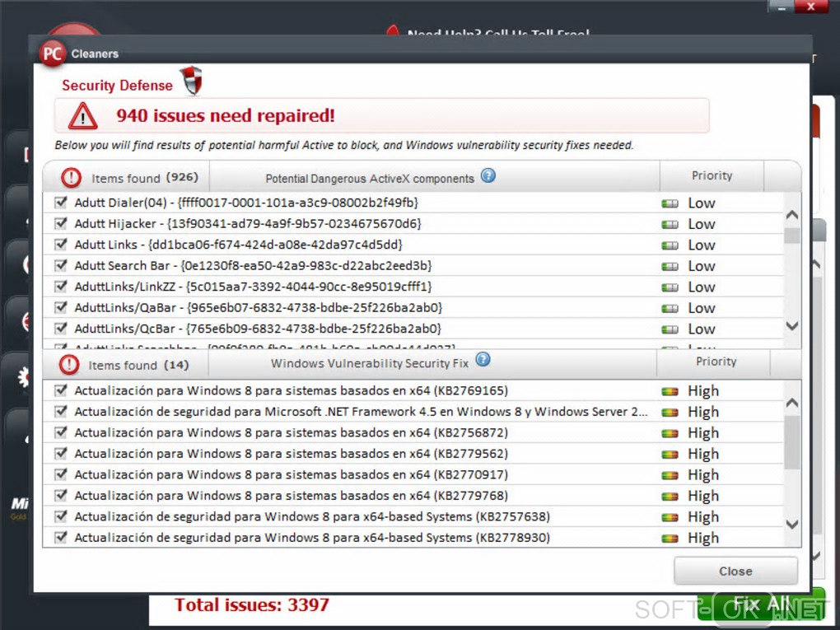Uncheck Adutt Dialer(04) item
Viewport: 840px width, 630px height.
pyautogui.click(x=61, y=202)
